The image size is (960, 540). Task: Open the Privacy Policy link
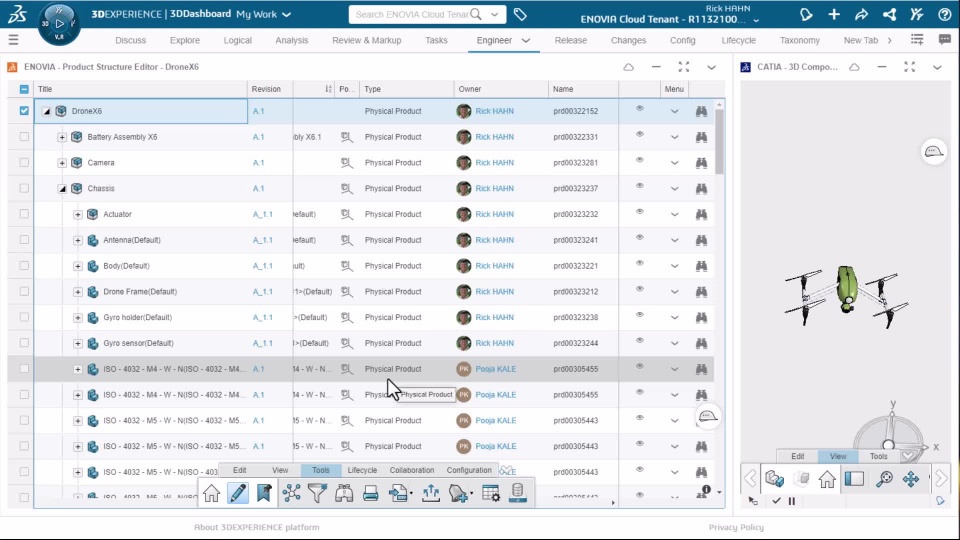click(x=736, y=527)
